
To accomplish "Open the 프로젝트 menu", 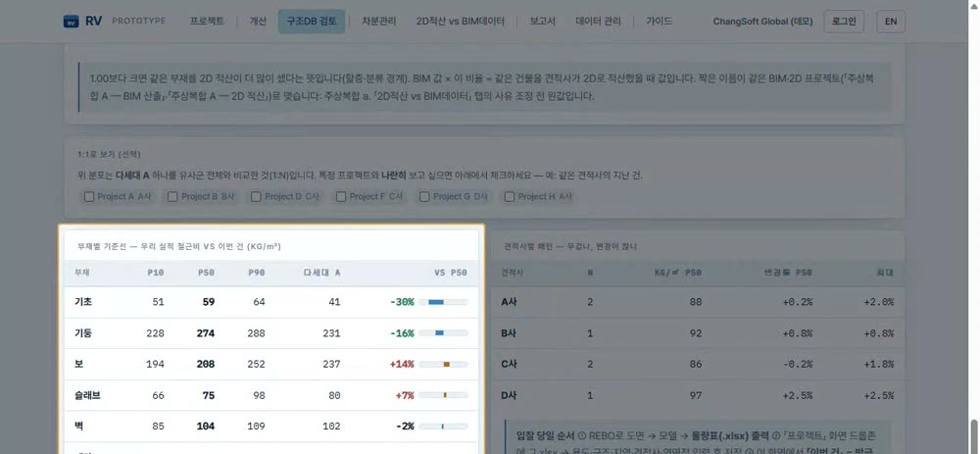I will click(x=207, y=22).
